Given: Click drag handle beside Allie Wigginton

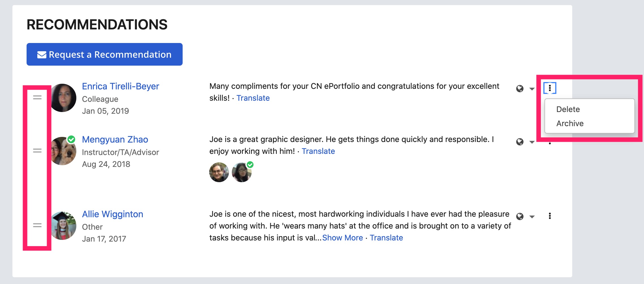Looking at the screenshot, I should click(x=37, y=225).
